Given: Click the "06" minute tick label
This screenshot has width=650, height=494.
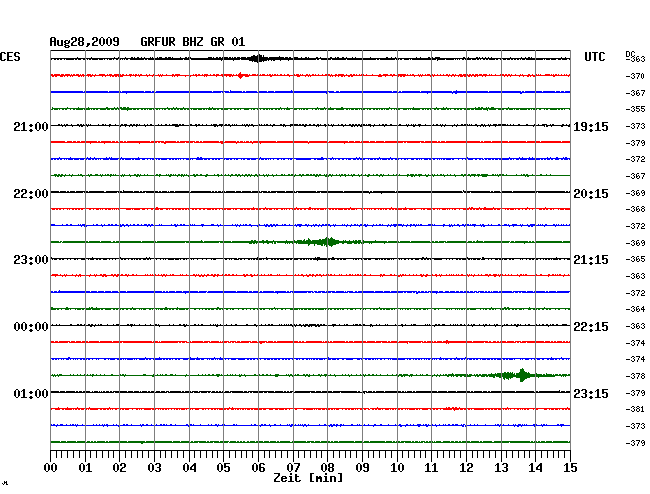Looking at the screenshot, I should (x=258, y=467).
